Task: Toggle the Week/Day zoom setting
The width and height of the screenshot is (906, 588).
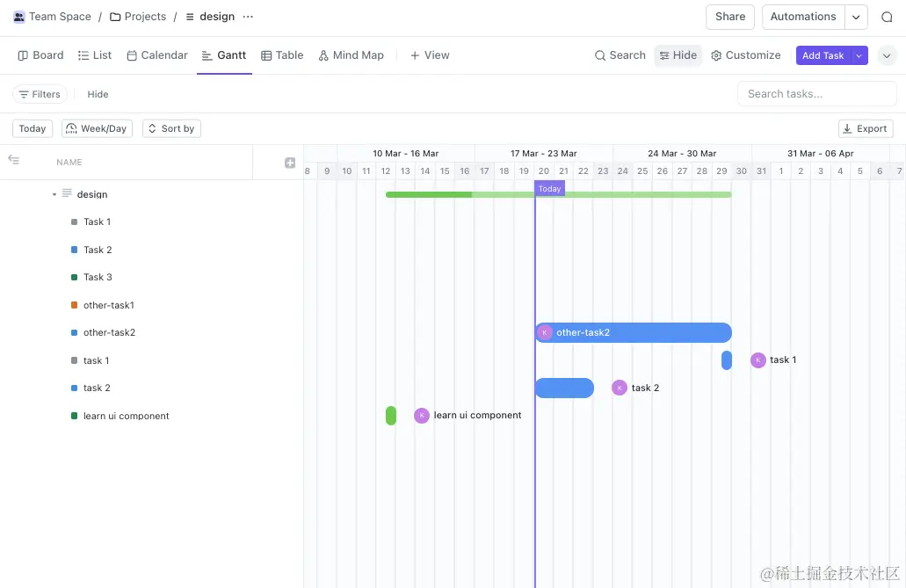Action: pyautogui.click(x=96, y=128)
